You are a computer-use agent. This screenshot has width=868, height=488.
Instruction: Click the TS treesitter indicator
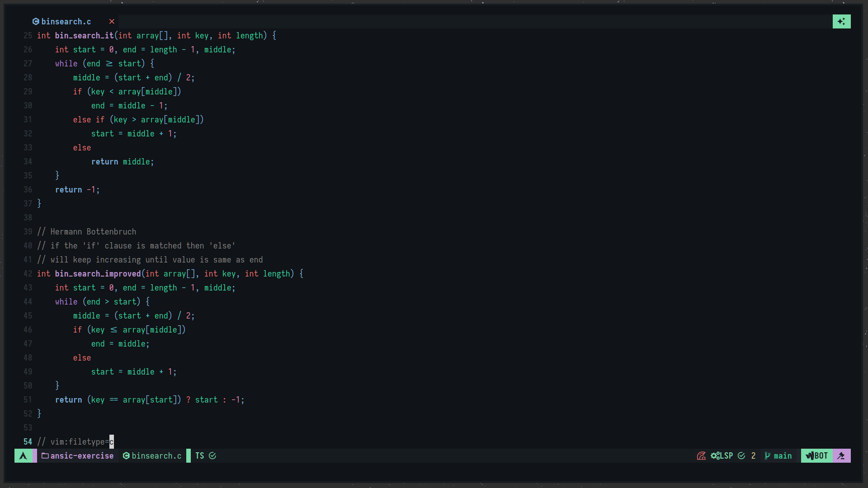pos(200,455)
